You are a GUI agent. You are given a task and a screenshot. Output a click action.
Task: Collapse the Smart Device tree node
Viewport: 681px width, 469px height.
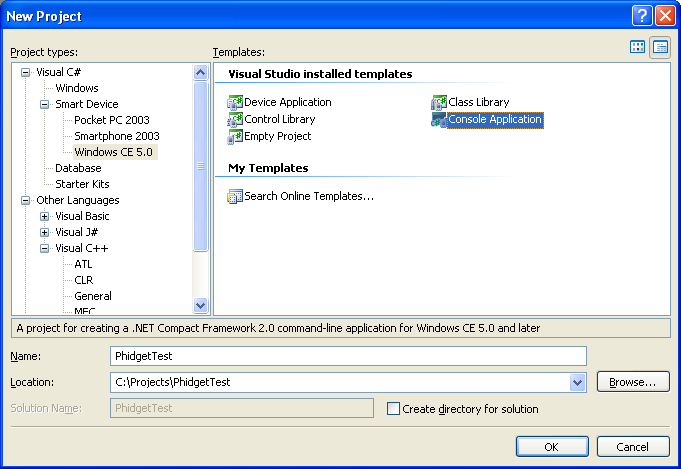coord(44,104)
